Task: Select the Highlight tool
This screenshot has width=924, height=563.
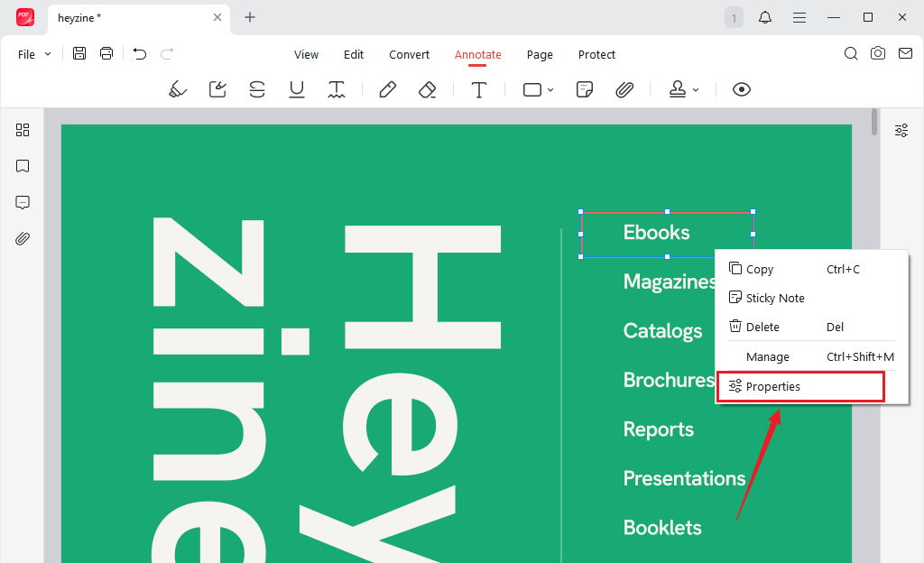Action: 178,89
